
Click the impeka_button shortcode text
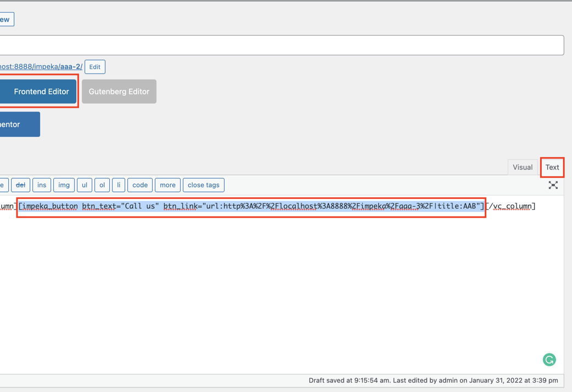(x=251, y=206)
